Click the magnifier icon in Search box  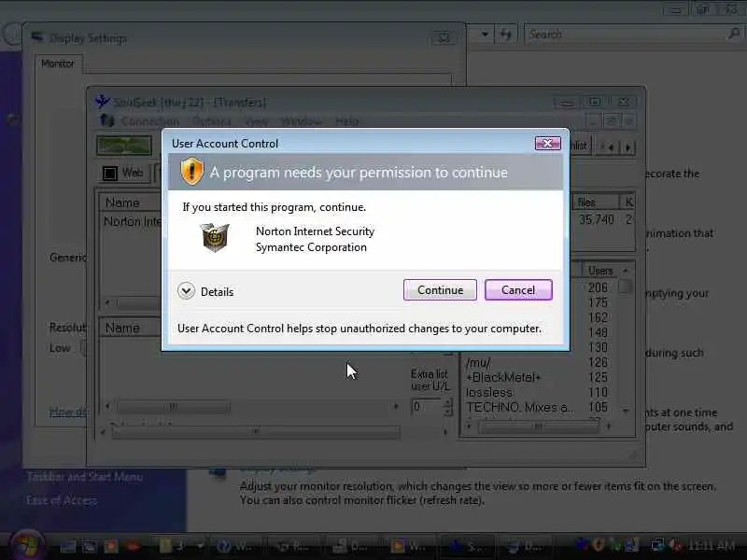[734, 34]
